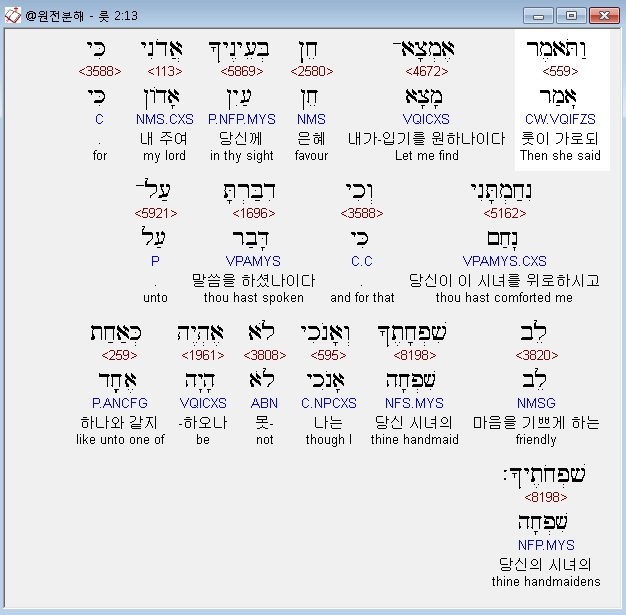The width and height of the screenshot is (626, 615).
Task: Click parsing code NFS.MYS
Action: tap(414, 403)
